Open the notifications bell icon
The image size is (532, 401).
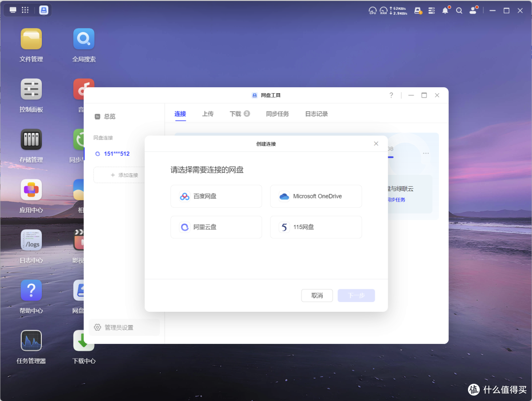(x=445, y=10)
